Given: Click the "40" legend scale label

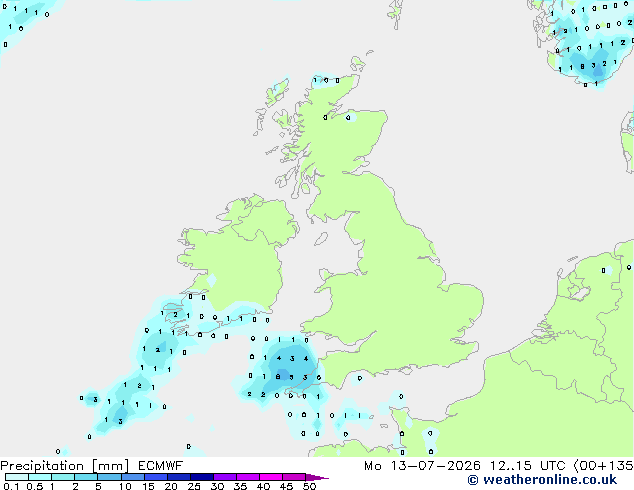Looking at the screenshot, I should coord(263,486).
